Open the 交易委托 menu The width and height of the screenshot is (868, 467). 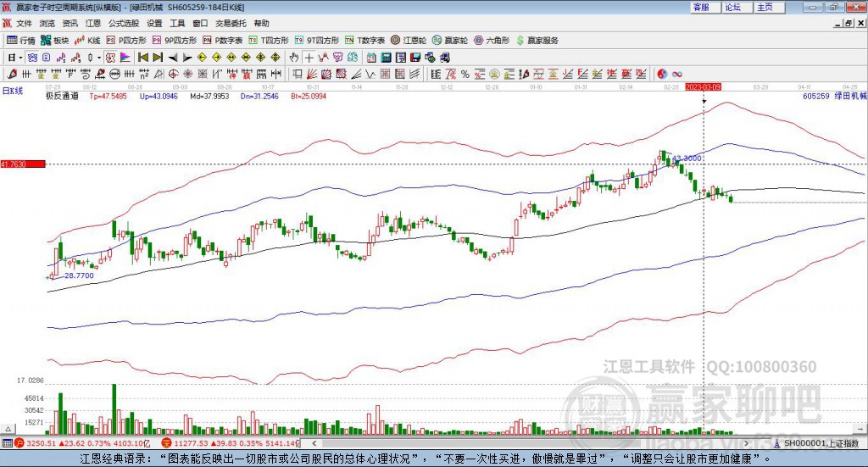click(x=231, y=23)
